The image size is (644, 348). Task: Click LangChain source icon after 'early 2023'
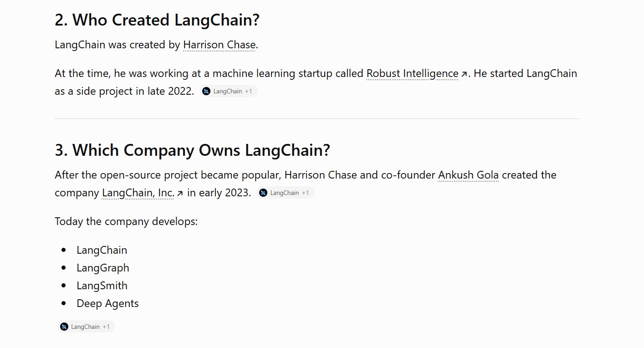click(263, 193)
